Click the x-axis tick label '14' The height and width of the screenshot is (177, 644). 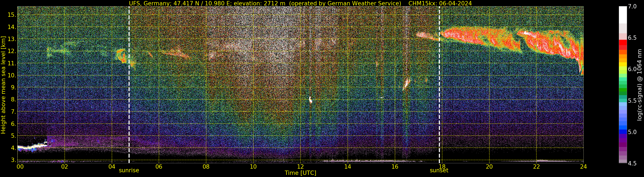pyautogui.click(x=347, y=166)
